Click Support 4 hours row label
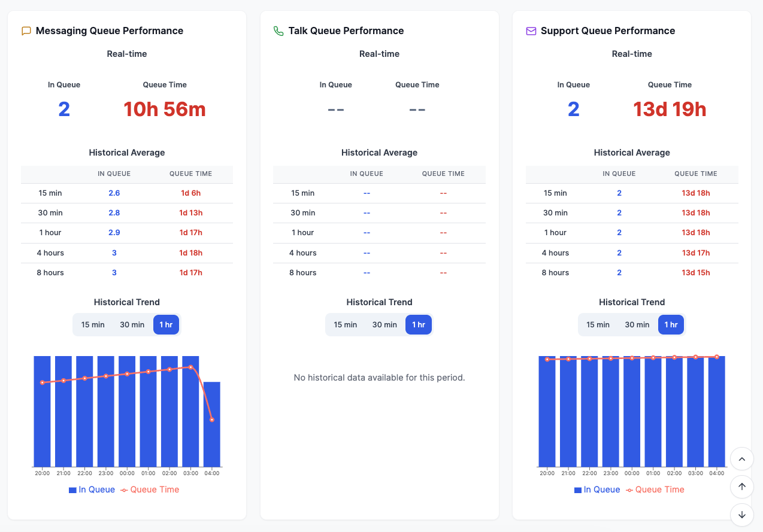 [x=555, y=253]
